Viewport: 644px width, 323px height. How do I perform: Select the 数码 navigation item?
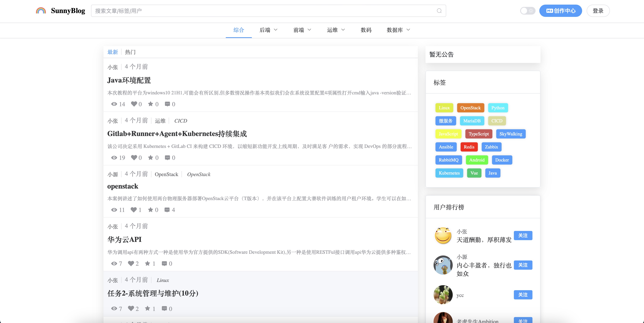point(366,30)
